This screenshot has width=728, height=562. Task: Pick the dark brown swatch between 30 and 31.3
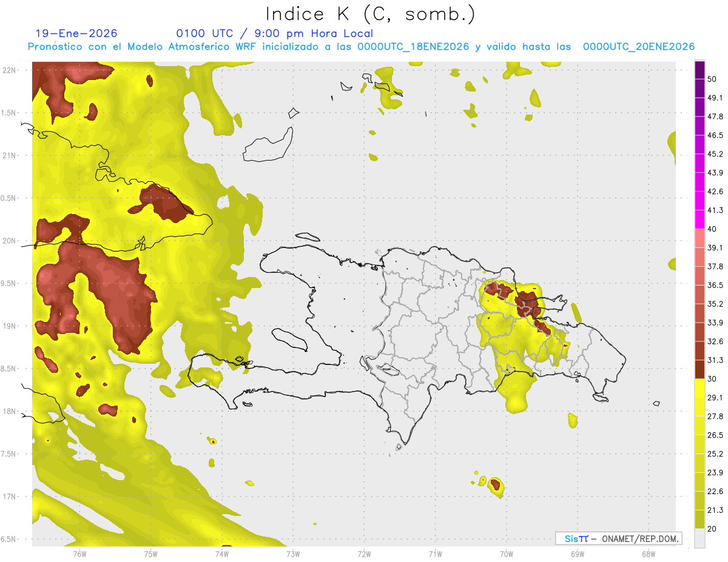click(699, 369)
